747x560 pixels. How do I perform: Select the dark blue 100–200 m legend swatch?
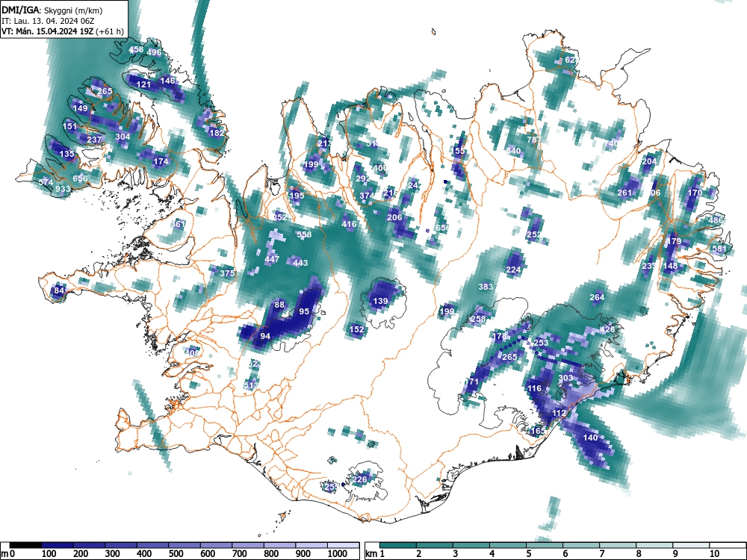click(58, 545)
